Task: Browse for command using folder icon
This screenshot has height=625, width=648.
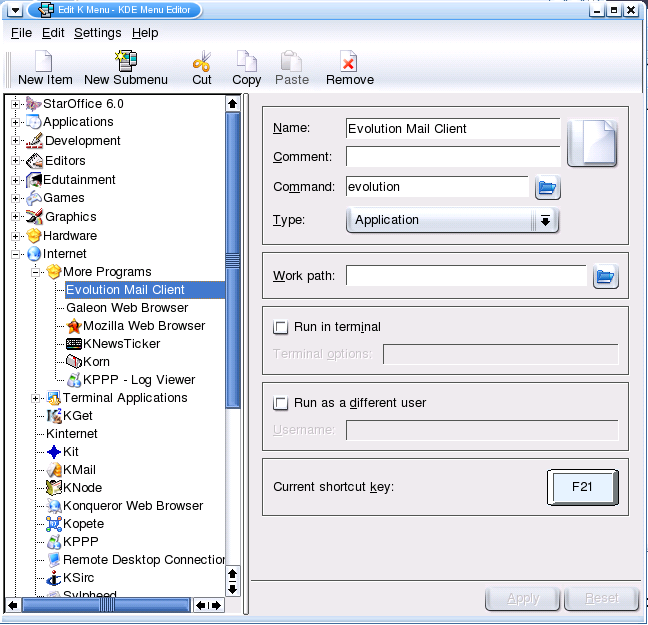Action: point(547,187)
